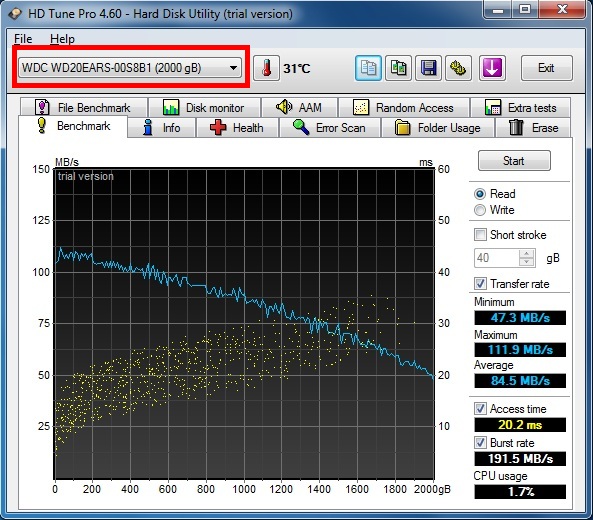Toggle the Transfer rate checkbox

tap(480, 283)
